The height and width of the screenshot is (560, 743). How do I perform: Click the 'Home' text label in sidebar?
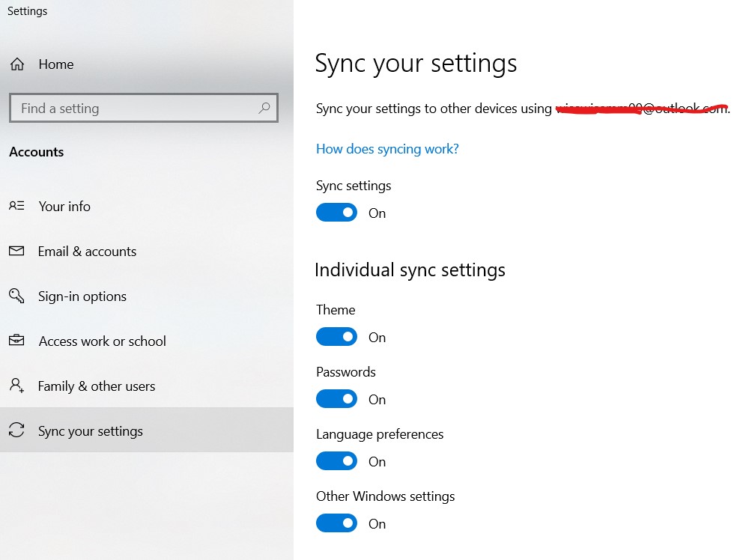56,64
